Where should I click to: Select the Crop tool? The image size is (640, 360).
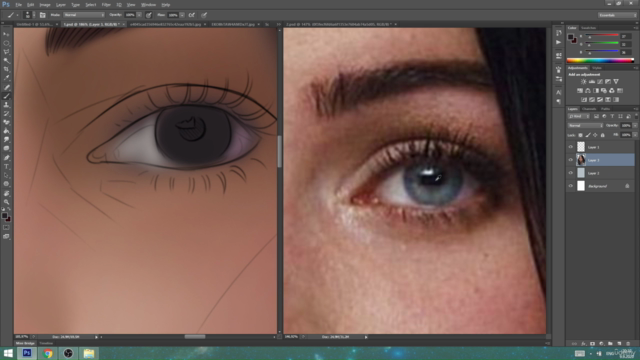(6, 69)
